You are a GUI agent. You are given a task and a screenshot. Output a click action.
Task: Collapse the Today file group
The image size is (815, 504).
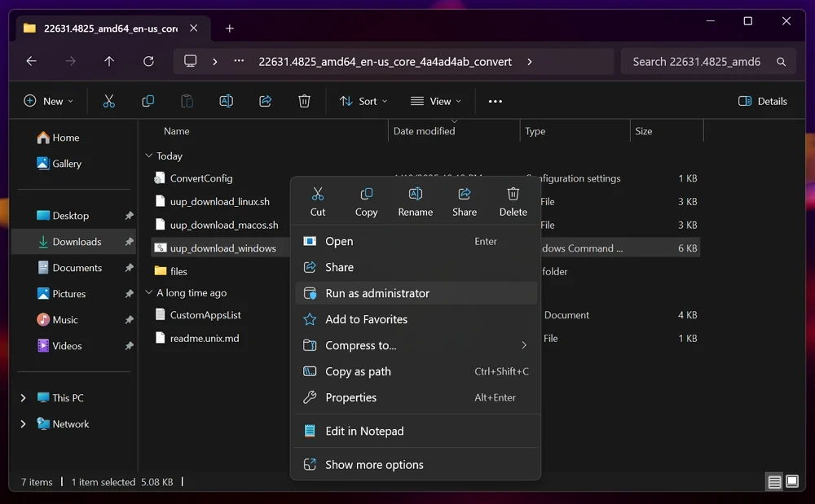(x=148, y=156)
